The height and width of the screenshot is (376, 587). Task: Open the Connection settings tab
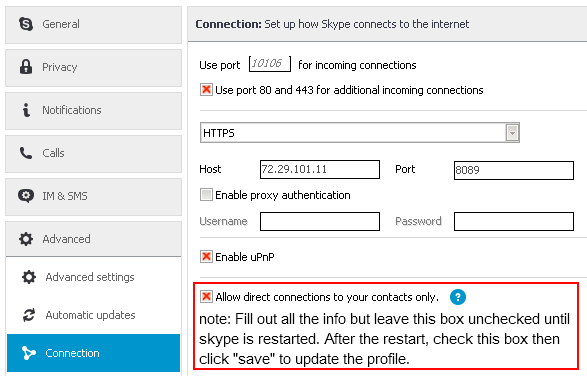pyautogui.click(x=94, y=353)
